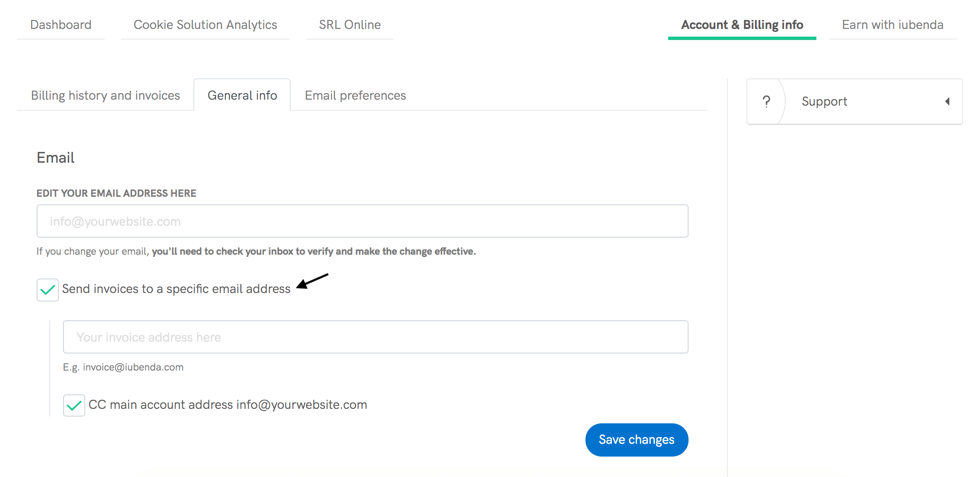Go to the Dashboard section
Viewport: 980px width, 477px height.
61,24
